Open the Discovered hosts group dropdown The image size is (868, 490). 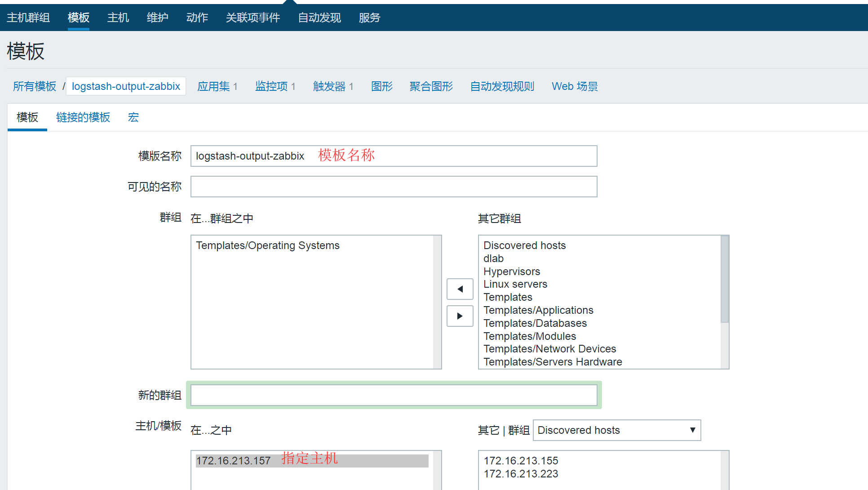tap(616, 430)
